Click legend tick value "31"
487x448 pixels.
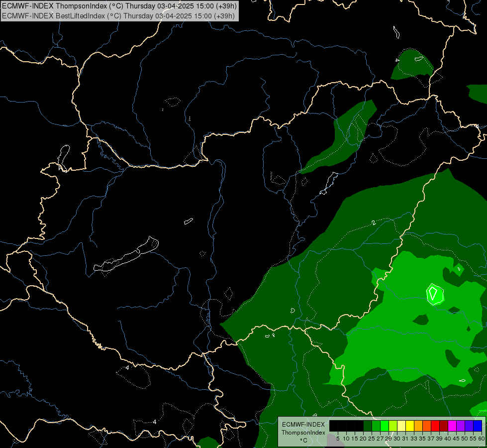(x=405, y=439)
